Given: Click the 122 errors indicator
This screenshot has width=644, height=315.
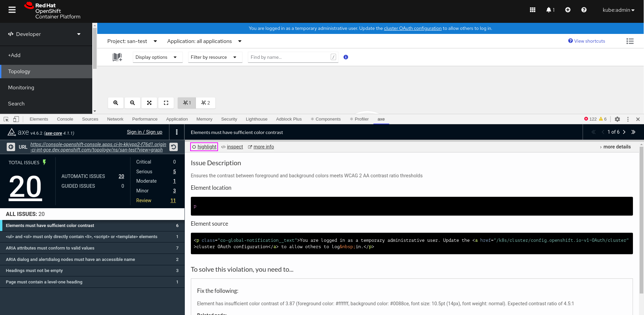Looking at the screenshot, I should pyautogui.click(x=590, y=119).
